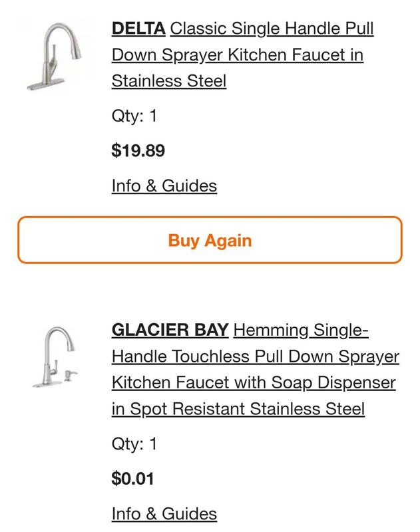
Task: Click Qty: 1 for the Glacier Bay faucet
Action: 134,444
